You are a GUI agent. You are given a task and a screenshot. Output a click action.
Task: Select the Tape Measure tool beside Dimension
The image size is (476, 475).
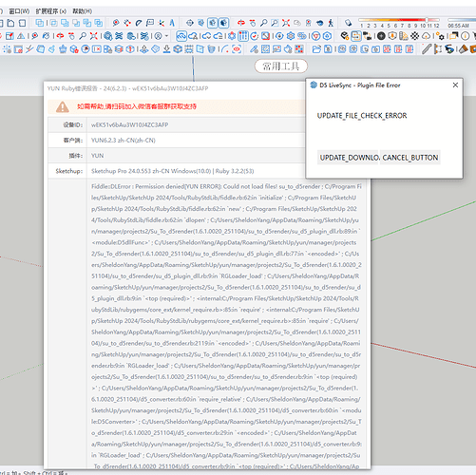pos(116,23)
